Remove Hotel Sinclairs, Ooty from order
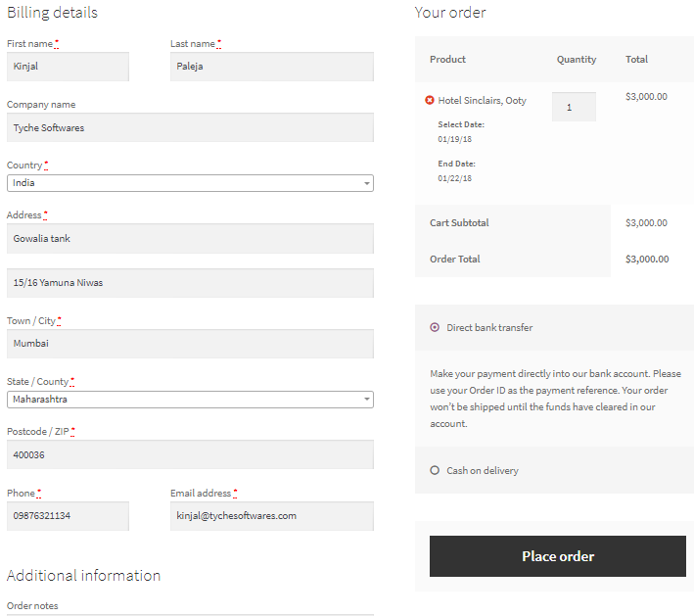 [x=430, y=100]
